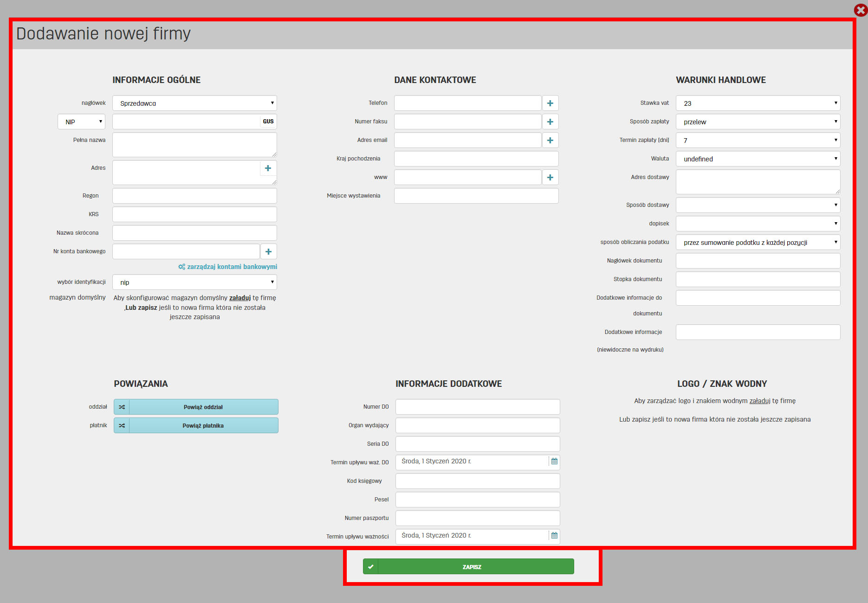The image size is (868, 603).
Task: Add another fax number with plus icon
Action: (550, 122)
